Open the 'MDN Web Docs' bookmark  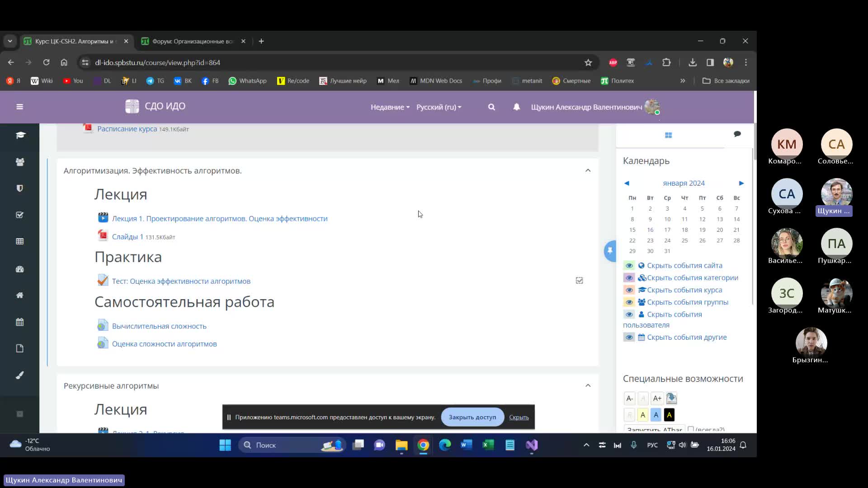[436, 81]
